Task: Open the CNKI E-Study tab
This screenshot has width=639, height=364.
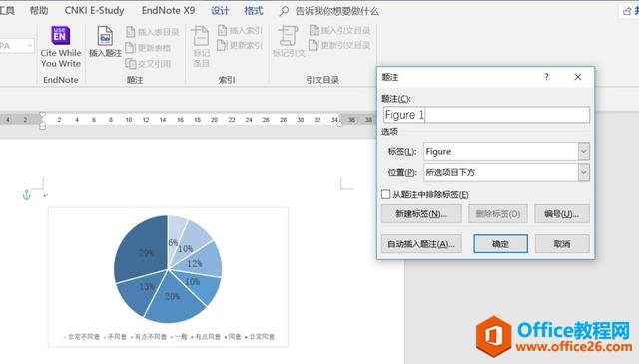Action: point(94,11)
